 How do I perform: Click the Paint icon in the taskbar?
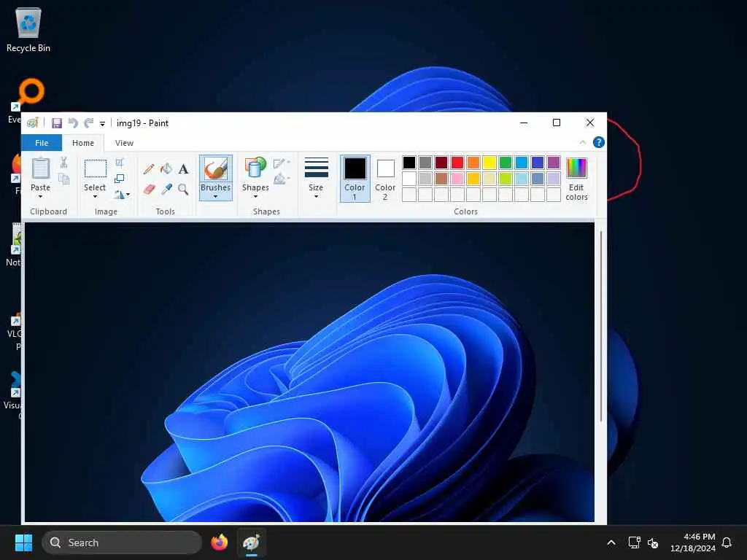click(x=252, y=542)
